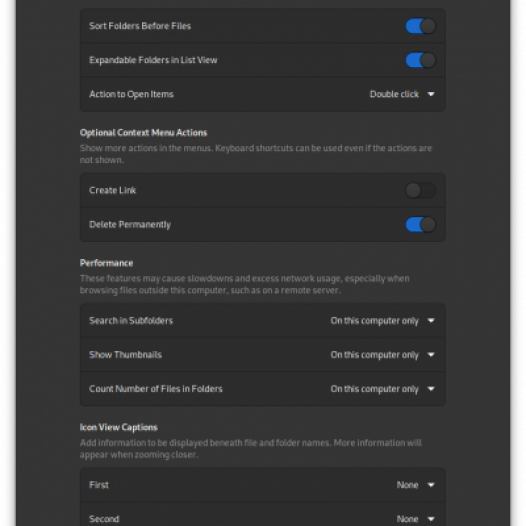Click the Delete Permanently row label
Viewport: 526px width, 526px height.
click(x=130, y=224)
